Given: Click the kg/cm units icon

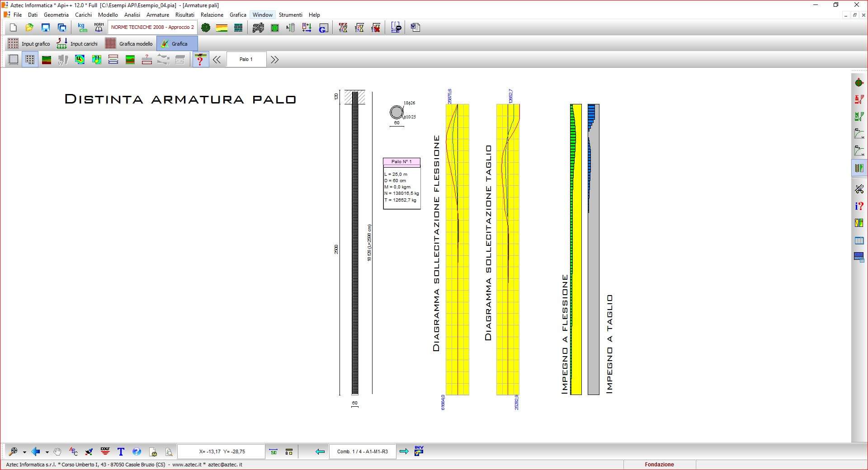Looking at the screenshot, I should [82, 28].
